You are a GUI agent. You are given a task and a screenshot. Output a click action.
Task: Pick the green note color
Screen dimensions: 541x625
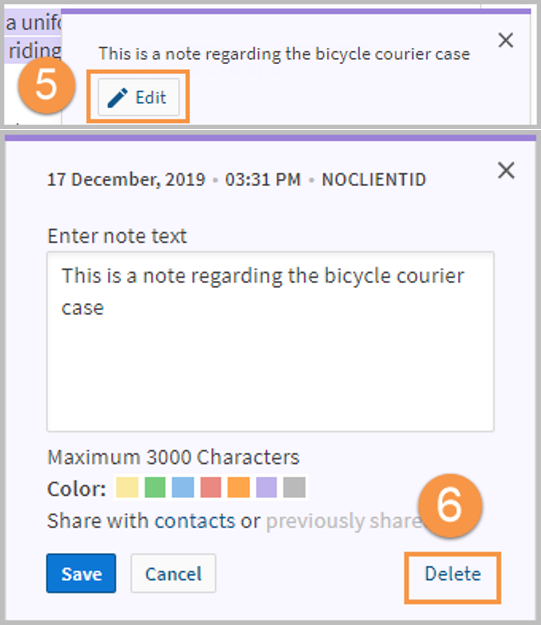tap(155, 487)
